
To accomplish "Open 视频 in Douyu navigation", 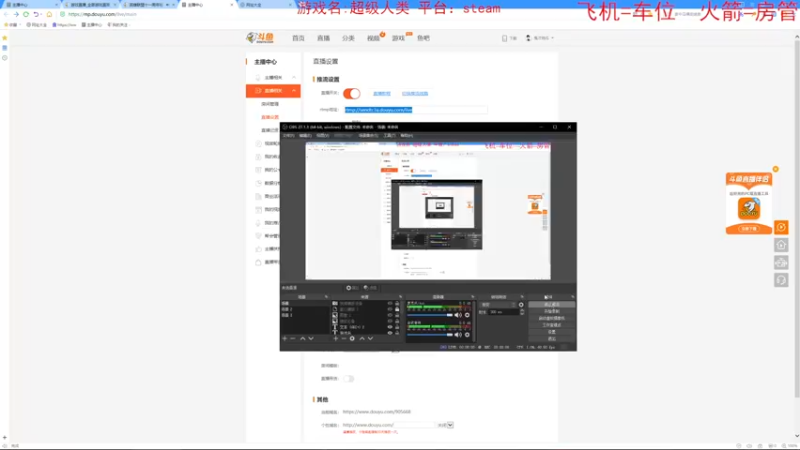I will click(x=373, y=38).
